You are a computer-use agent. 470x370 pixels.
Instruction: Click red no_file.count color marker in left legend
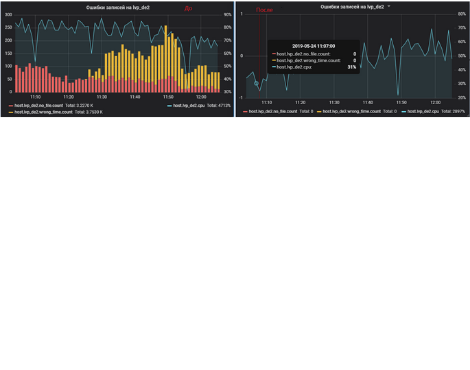11,106
